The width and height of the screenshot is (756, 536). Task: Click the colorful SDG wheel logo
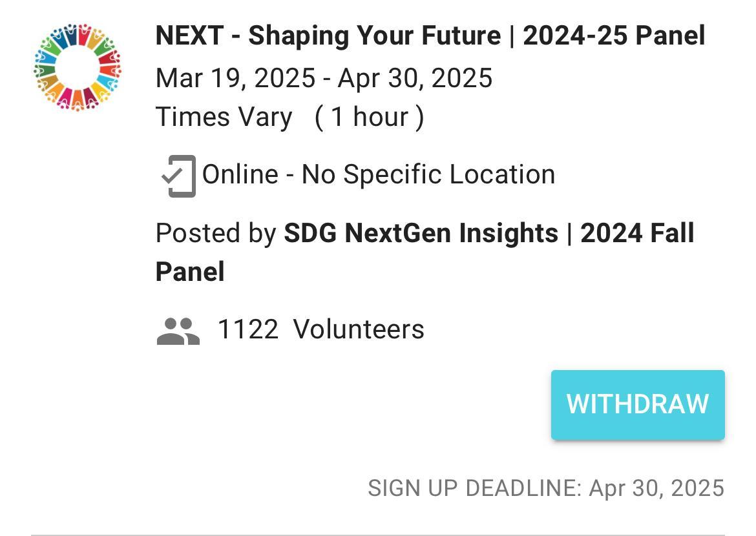(x=78, y=67)
